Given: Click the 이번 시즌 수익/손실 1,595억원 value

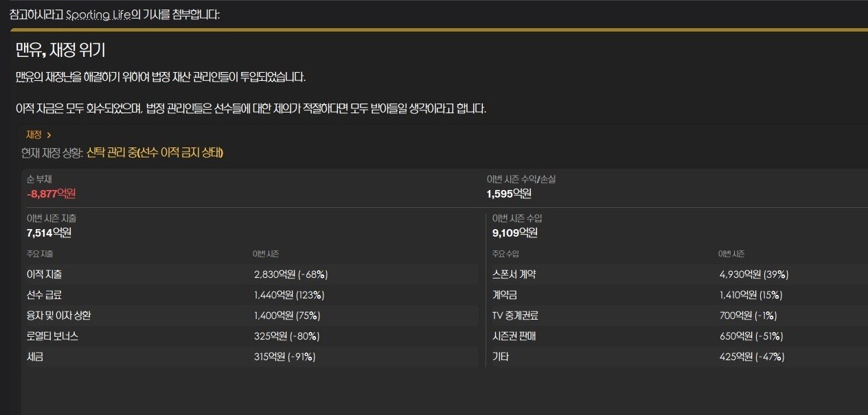Looking at the screenshot, I should [509, 193].
